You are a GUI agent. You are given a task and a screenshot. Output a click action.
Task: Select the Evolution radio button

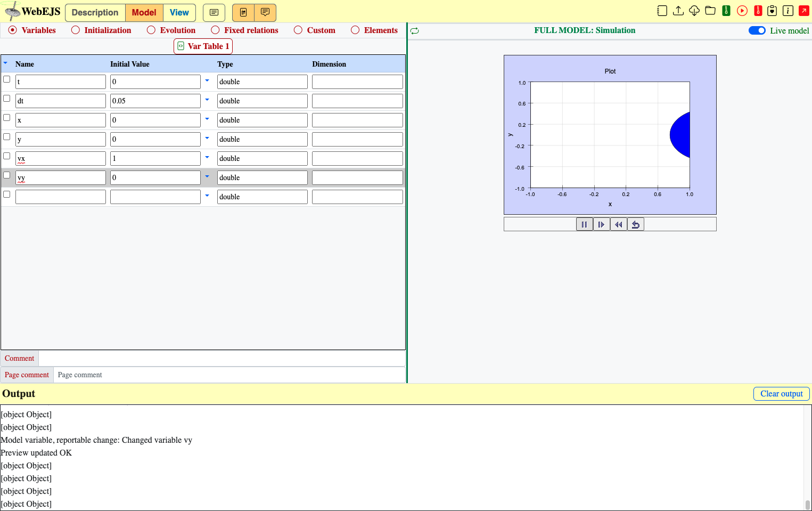(x=151, y=30)
